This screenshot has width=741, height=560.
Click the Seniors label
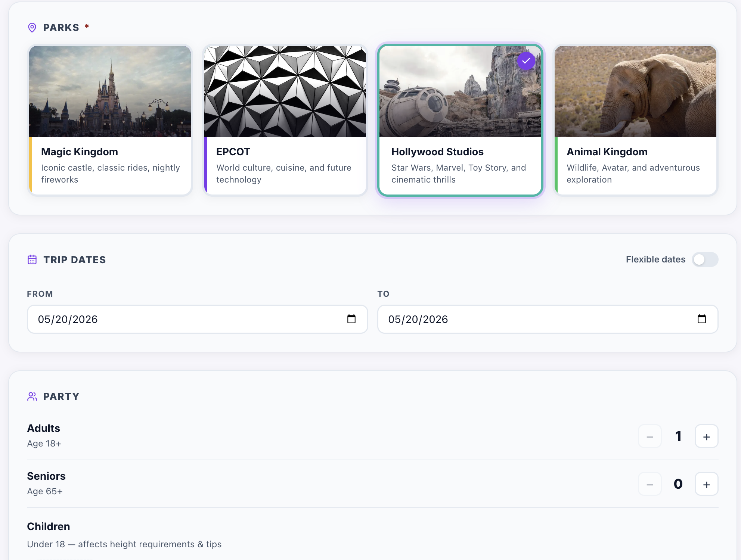(x=46, y=476)
